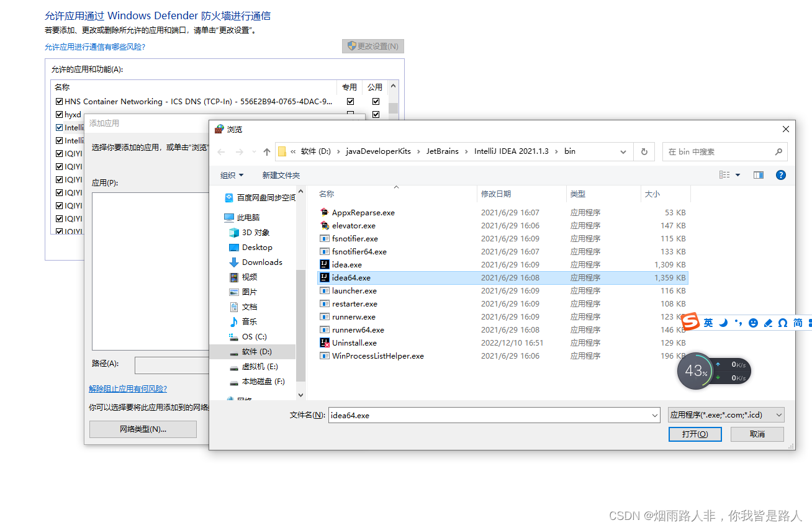Click the idea64.exe file icon

(x=324, y=277)
